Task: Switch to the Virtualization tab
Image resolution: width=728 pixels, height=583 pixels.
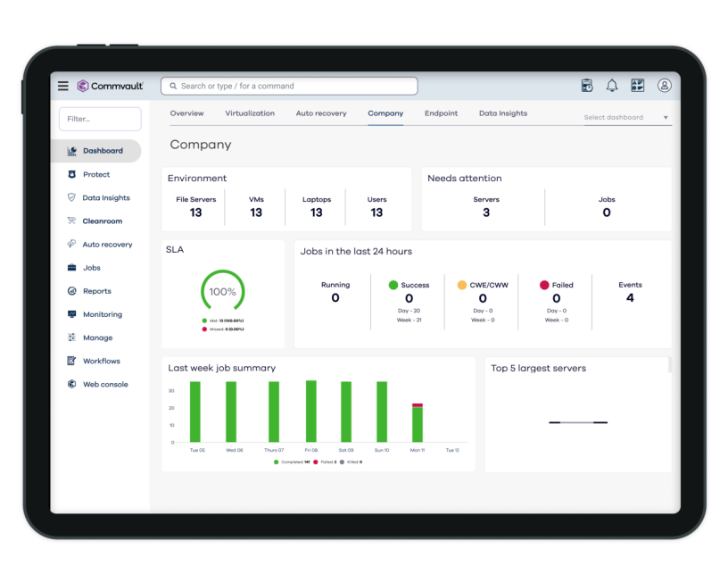Action: tap(250, 113)
